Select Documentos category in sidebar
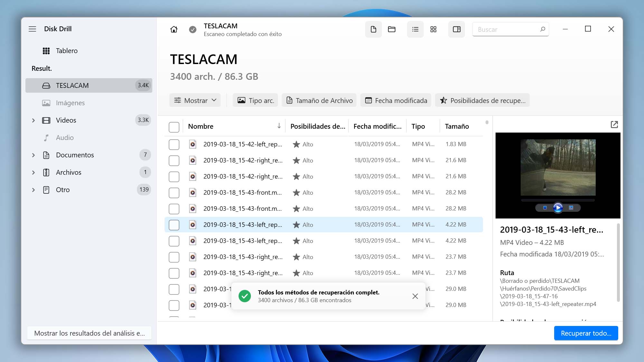The height and width of the screenshot is (362, 644). [89, 155]
